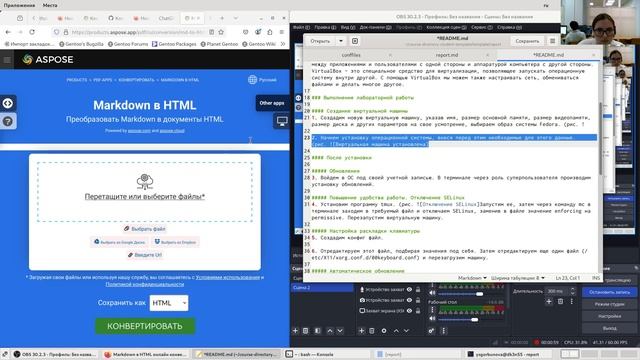Bookmark this page with the star icon

pos(221,32)
